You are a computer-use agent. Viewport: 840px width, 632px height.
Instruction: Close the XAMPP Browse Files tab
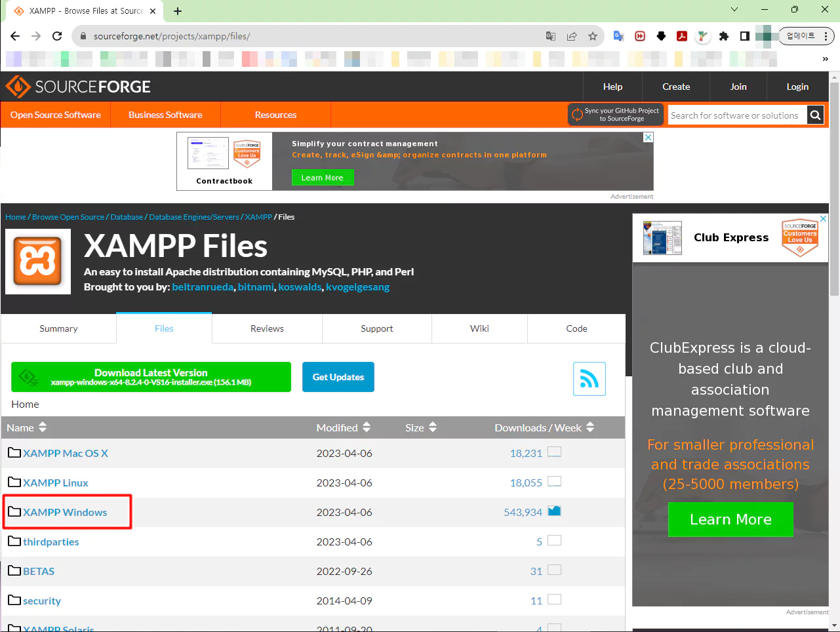(153, 11)
